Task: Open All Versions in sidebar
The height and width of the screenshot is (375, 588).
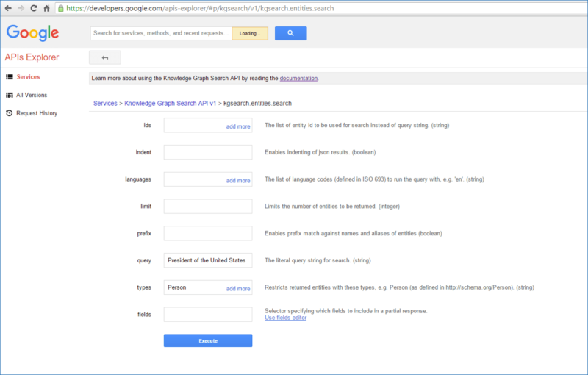Action: click(x=32, y=95)
